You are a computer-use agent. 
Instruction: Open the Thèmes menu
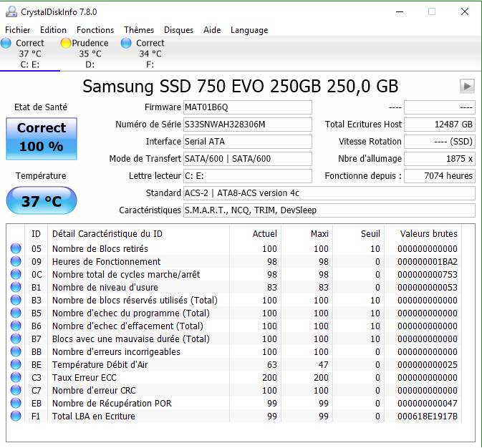(x=139, y=30)
